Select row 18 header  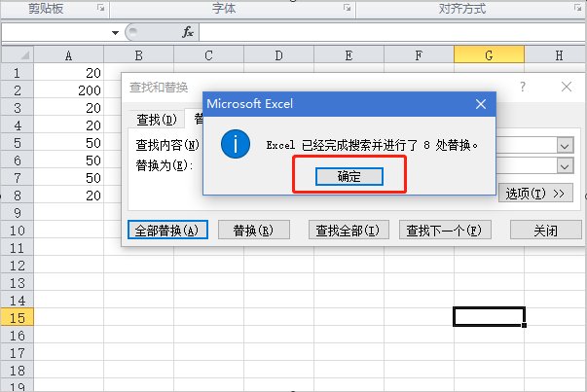(x=18, y=371)
